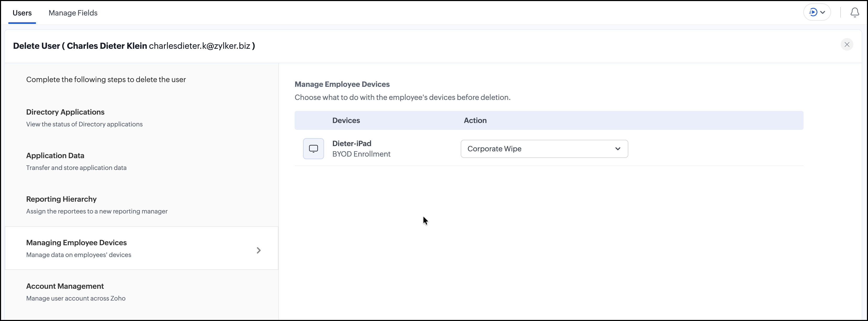Click the Manage Employee Devices heading

coord(342,84)
